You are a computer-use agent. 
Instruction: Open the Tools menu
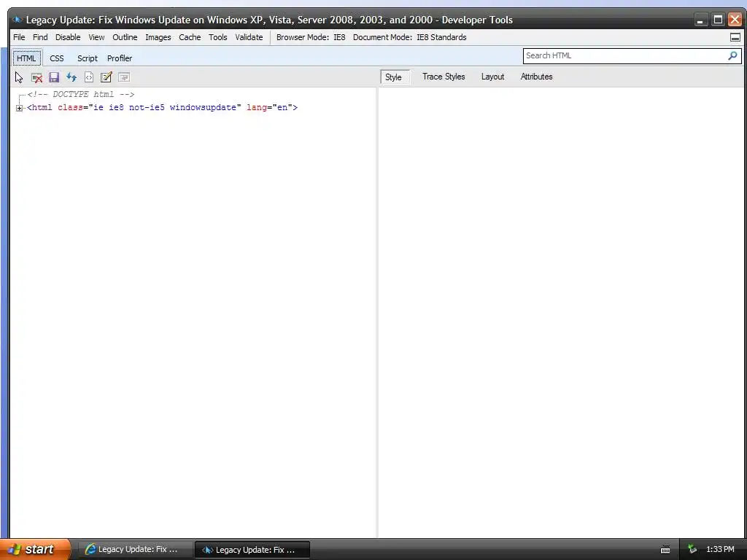pos(217,37)
